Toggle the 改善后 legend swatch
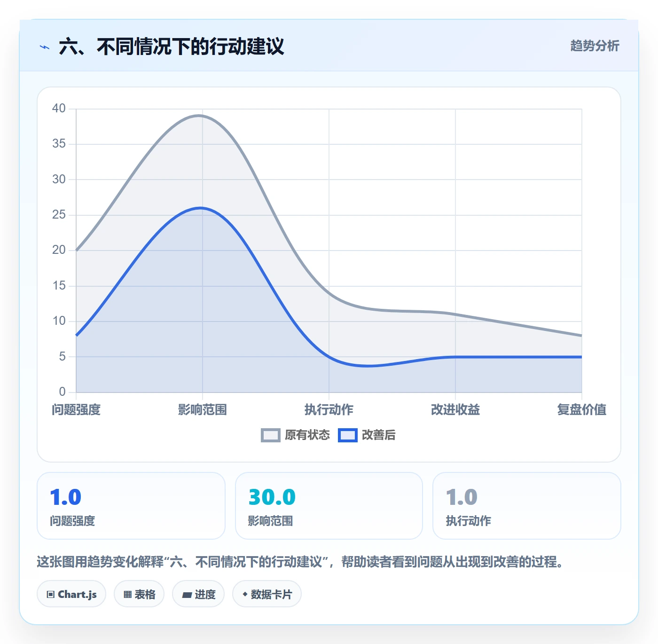 coord(348,435)
